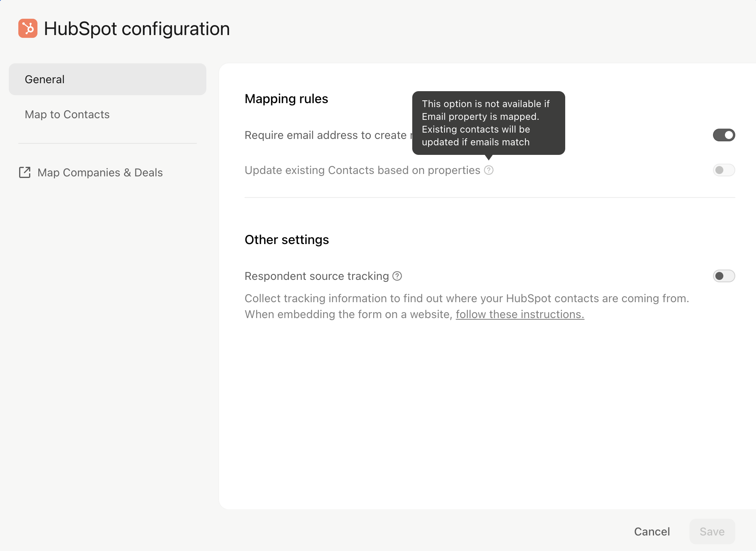Screen dimensions: 756x551
Task: Click the HubSpot logo icon
Action: tap(28, 28)
